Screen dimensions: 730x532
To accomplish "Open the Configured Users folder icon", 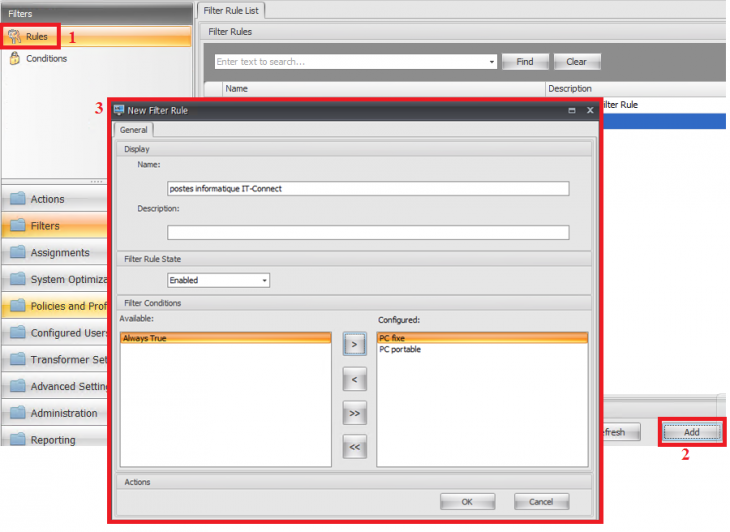I will [18, 333].
